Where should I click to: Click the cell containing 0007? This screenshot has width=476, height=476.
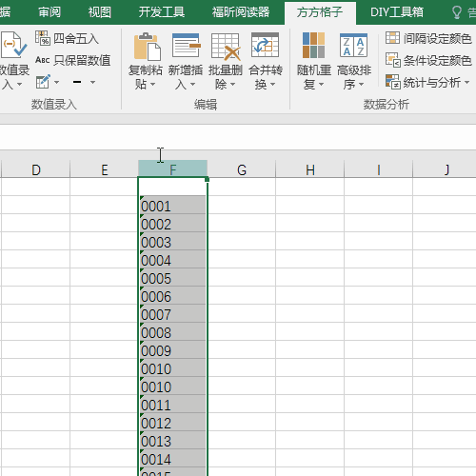pos(172,313)
